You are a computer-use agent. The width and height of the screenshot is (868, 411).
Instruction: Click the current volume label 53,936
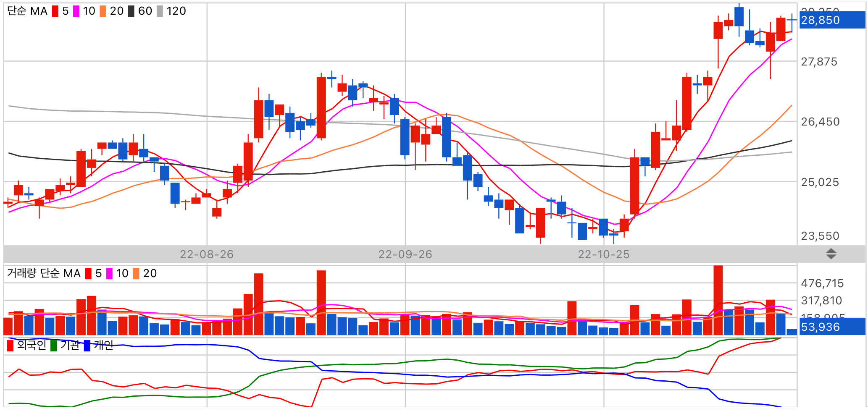coord(832,327)
